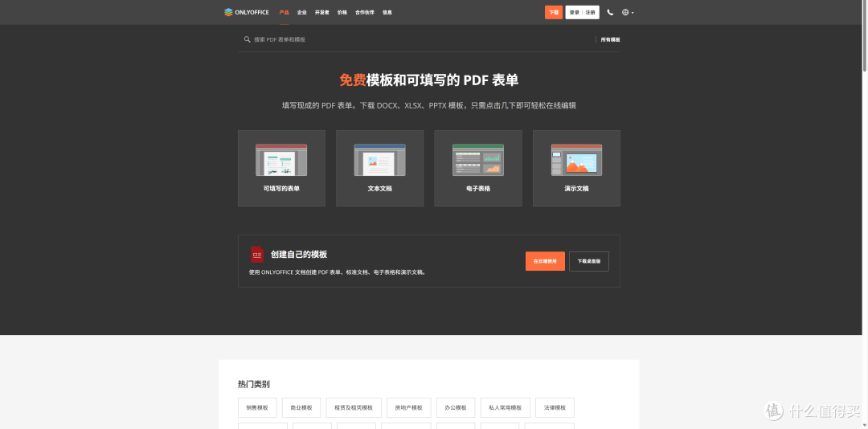868x429 pixels.
Task: Click the 下载桌面版 button
Action: pyautogui.click(x=589, y=261)
